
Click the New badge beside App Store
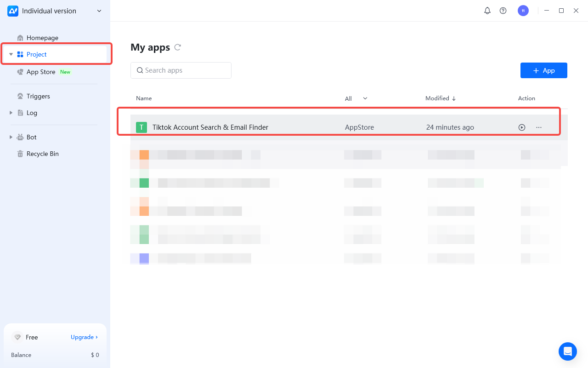point(65,72)
